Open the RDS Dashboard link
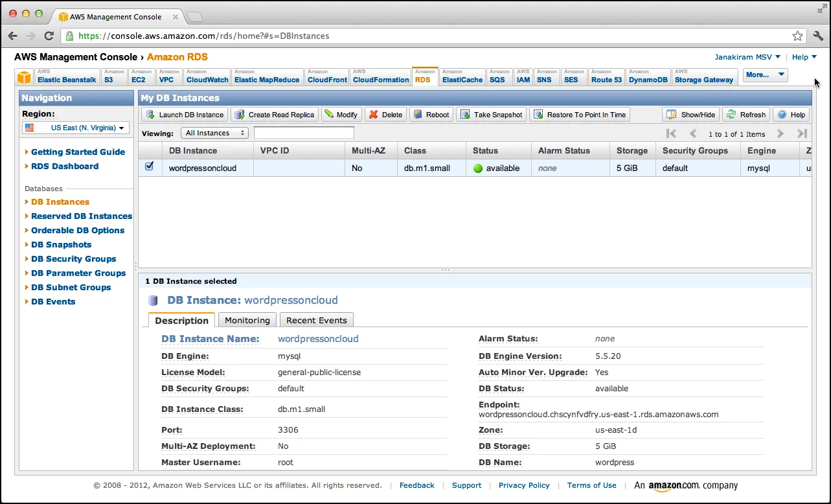The width and height of the screenshot is (831, 504). [x=65, y=166]
